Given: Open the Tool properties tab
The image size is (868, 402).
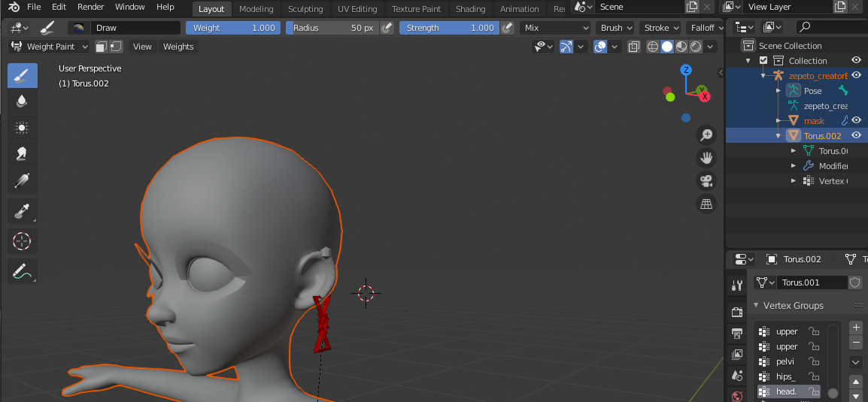Looking at the screenshot, I should (737, 286).
